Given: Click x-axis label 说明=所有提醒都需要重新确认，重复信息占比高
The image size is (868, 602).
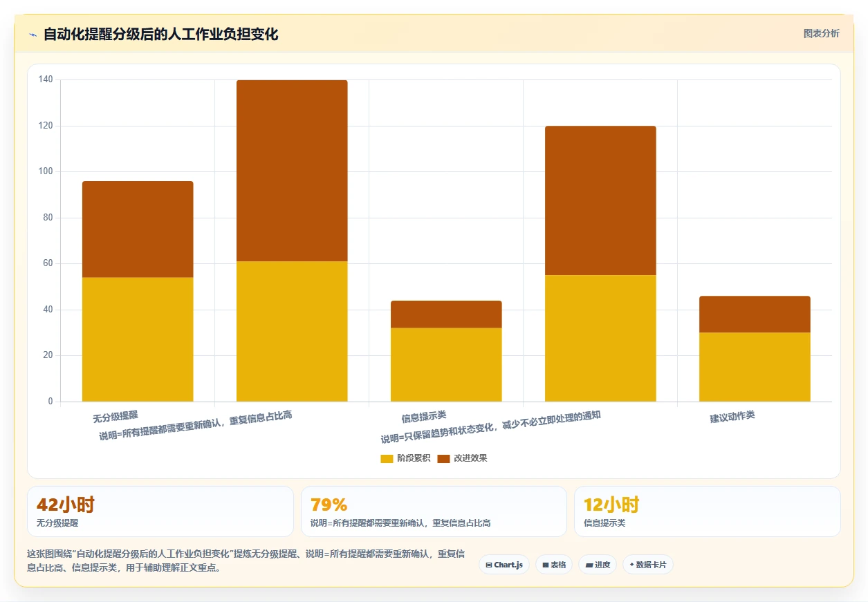Looking at the screenshot, I should (195, 426).
